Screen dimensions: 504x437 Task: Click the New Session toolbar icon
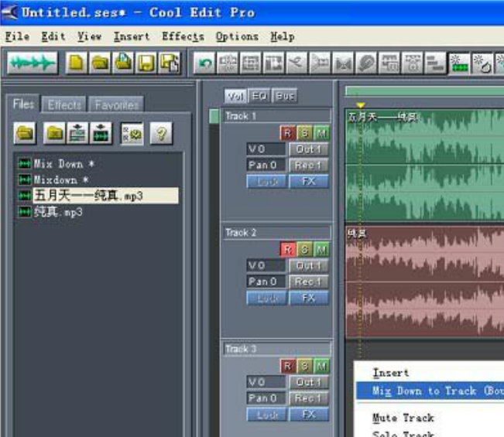tap(77, 63)
